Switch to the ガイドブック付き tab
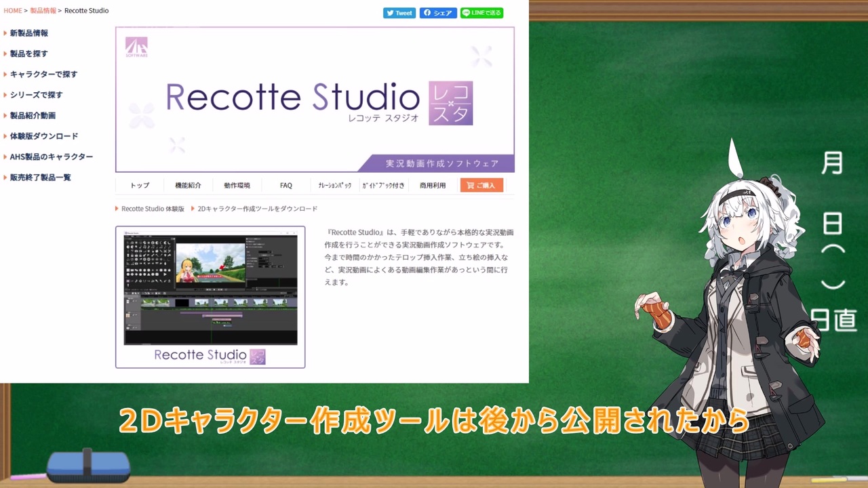The height and width of the screenshot is (488, 868). (x=383, y=185)
